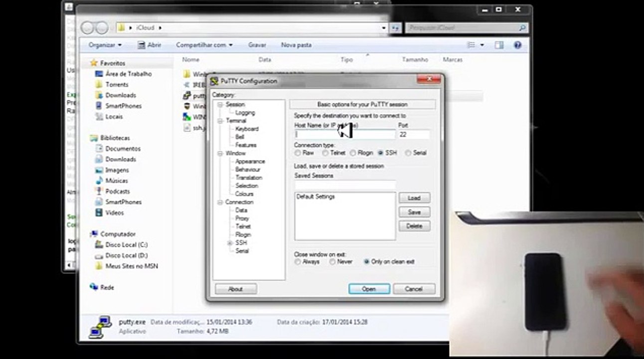
Task: Click Nova pasta in the toolbar
Action: click(x=296, y=45)
